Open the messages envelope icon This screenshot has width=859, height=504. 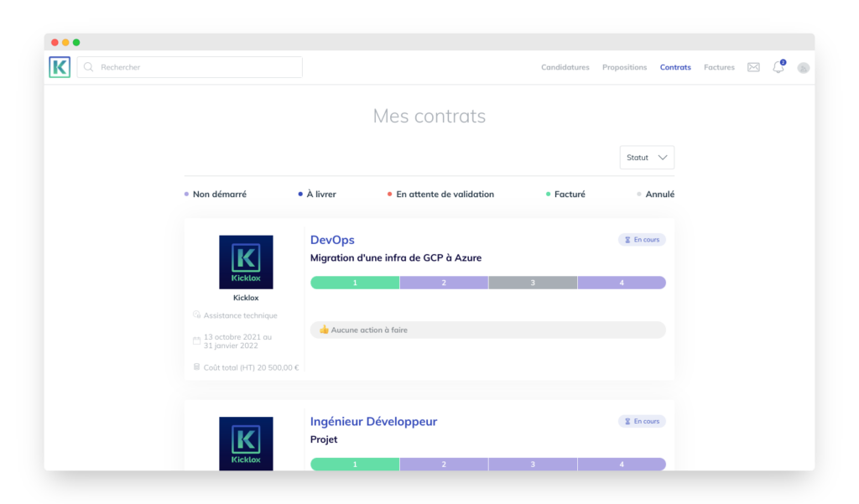click(753, 67)
